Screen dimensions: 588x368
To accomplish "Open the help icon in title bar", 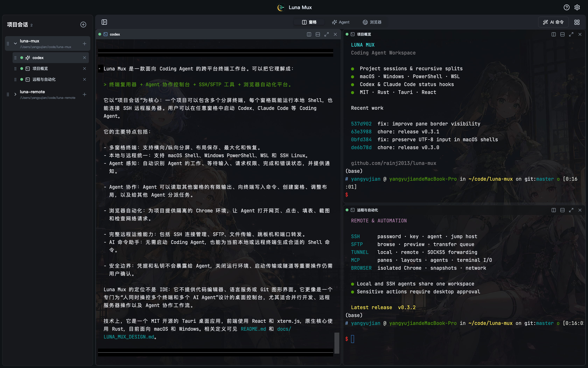I will pyautogui.click(x=566, y=7).
